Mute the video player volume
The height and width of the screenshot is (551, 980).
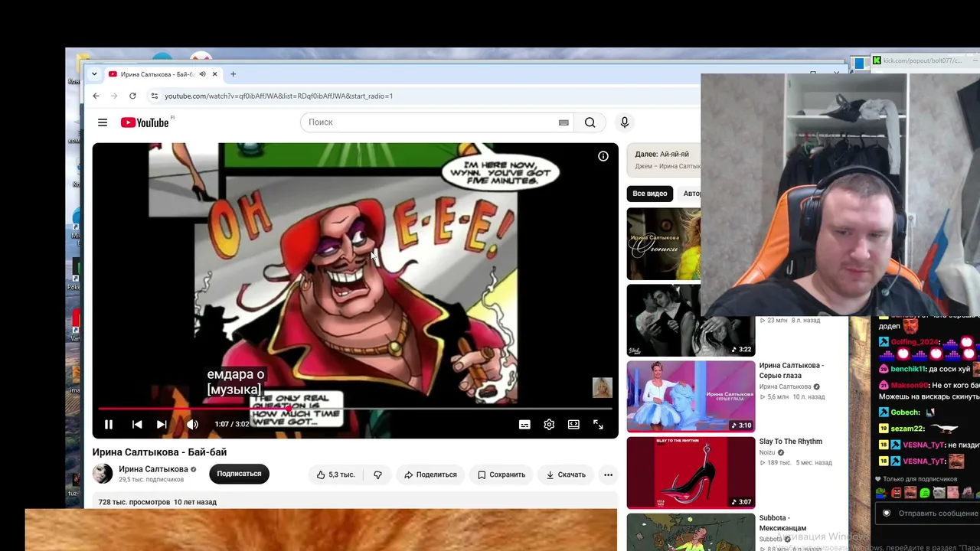(192, 425)
